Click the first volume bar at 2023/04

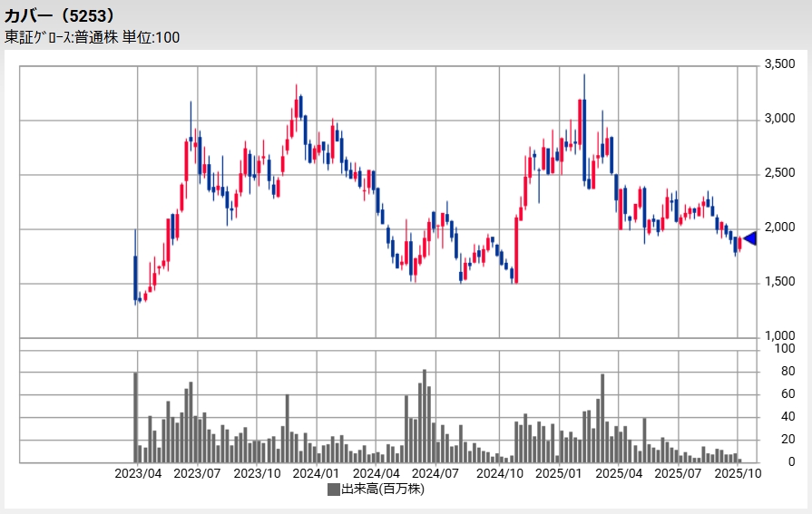[135, 417]
